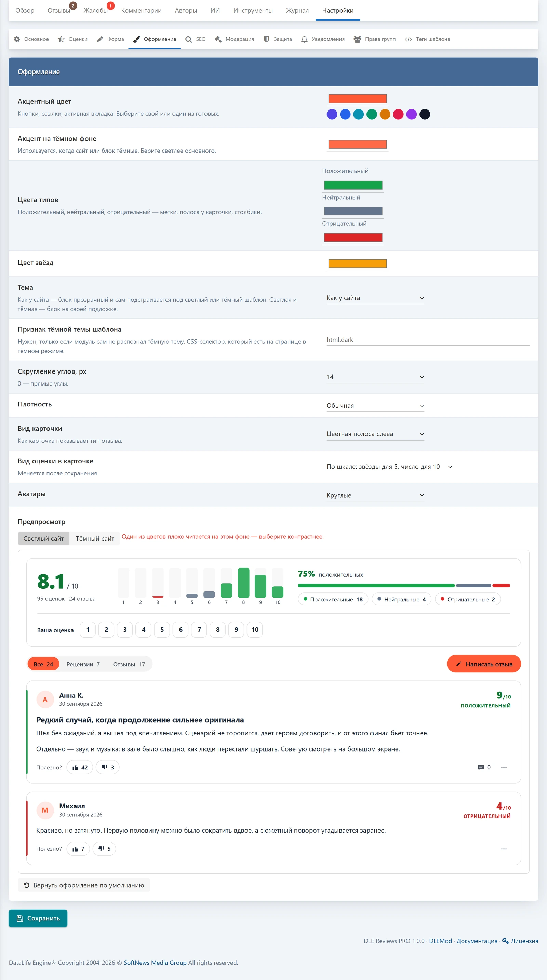Open the Вид карточки dropdown
This screenshot has height=980, width=547.
click(375, 434)
